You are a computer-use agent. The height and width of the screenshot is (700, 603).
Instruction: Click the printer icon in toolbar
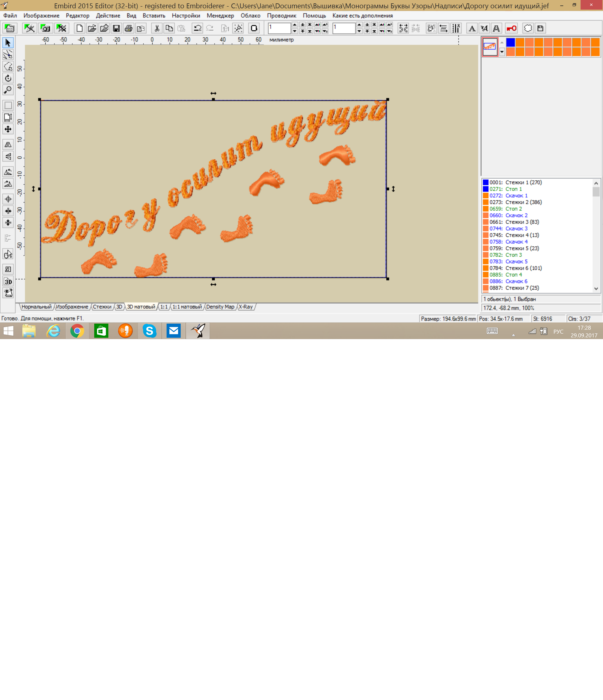coord(129,28)
